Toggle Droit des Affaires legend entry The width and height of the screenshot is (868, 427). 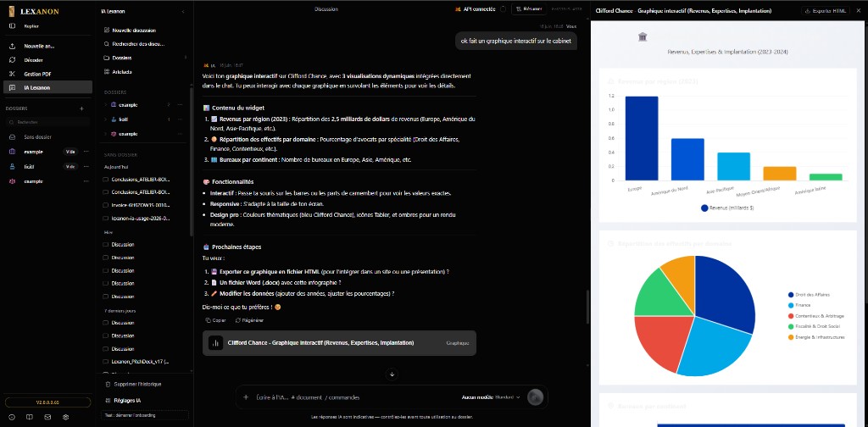(809, 295)
